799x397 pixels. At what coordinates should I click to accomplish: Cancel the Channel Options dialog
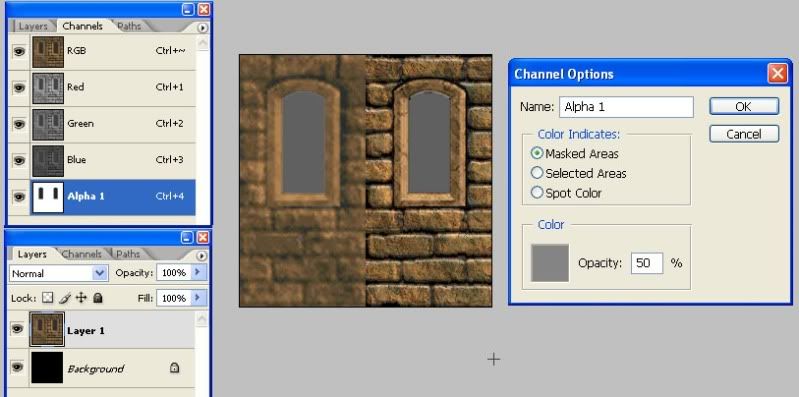coord(743,134)
